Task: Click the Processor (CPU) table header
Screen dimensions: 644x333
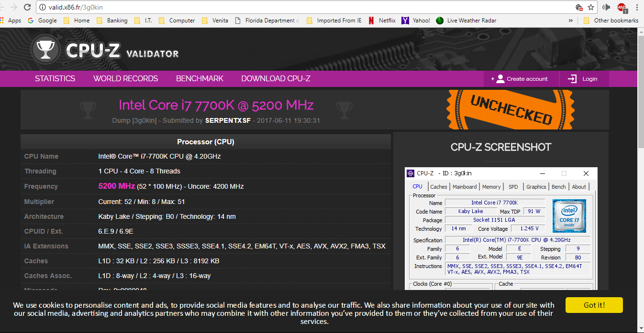Action: (206, 142)
